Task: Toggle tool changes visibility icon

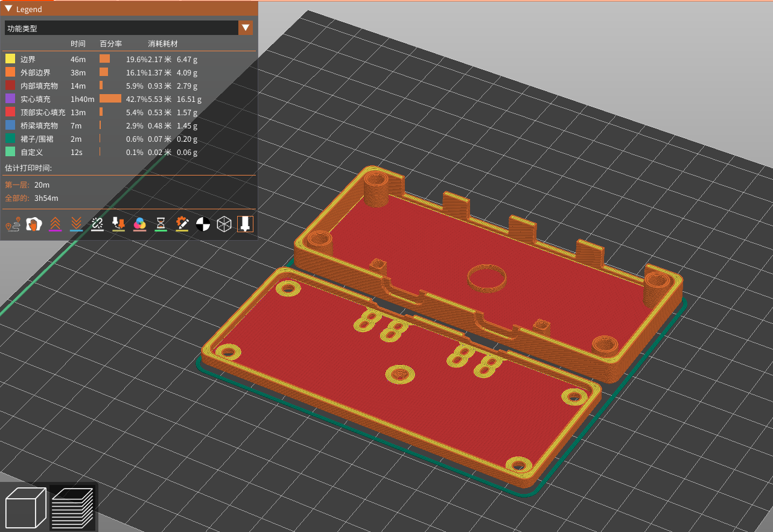Action: click(118, 224)
